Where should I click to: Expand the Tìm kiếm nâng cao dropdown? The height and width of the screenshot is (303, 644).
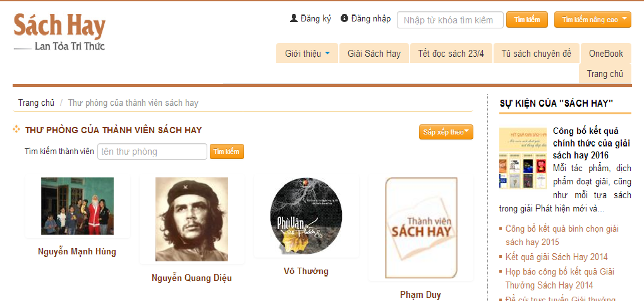(592, 20)
